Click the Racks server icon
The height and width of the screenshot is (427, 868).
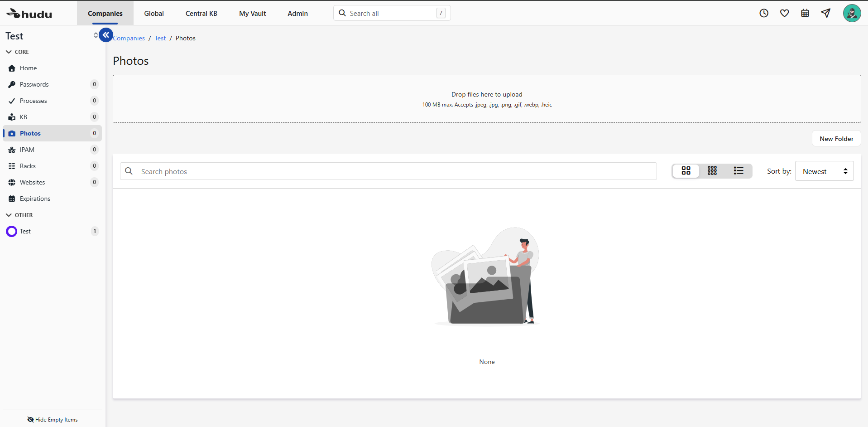click(12, 166)
